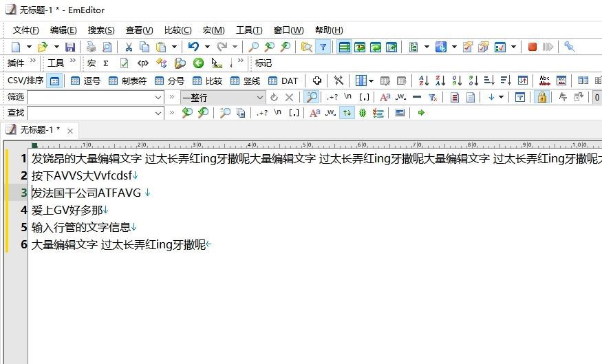Click the 逗号 comma CSV button
The image size is (602, 364).
click(86, 81)
